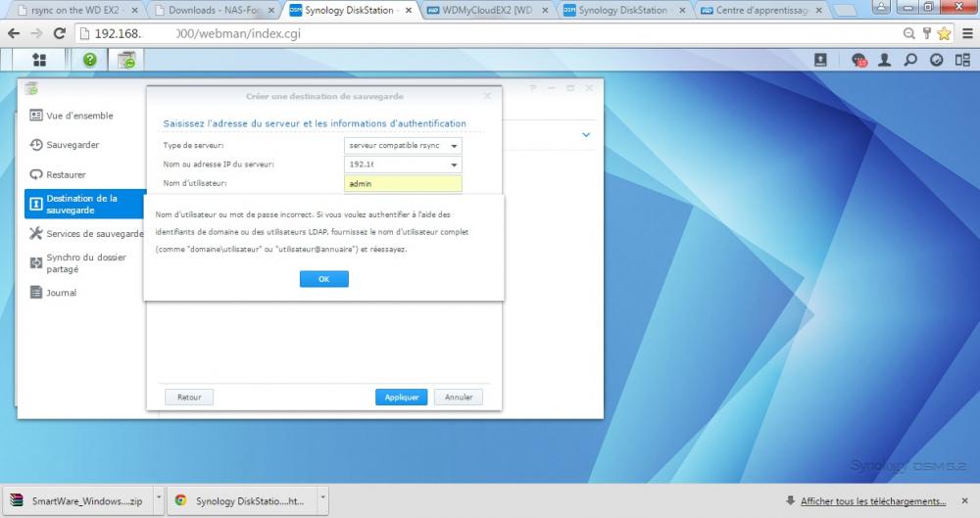Click Journal sidebar icon
This screenshot has height=518, width=980.
pyautogui.click(x=36, y=293)
